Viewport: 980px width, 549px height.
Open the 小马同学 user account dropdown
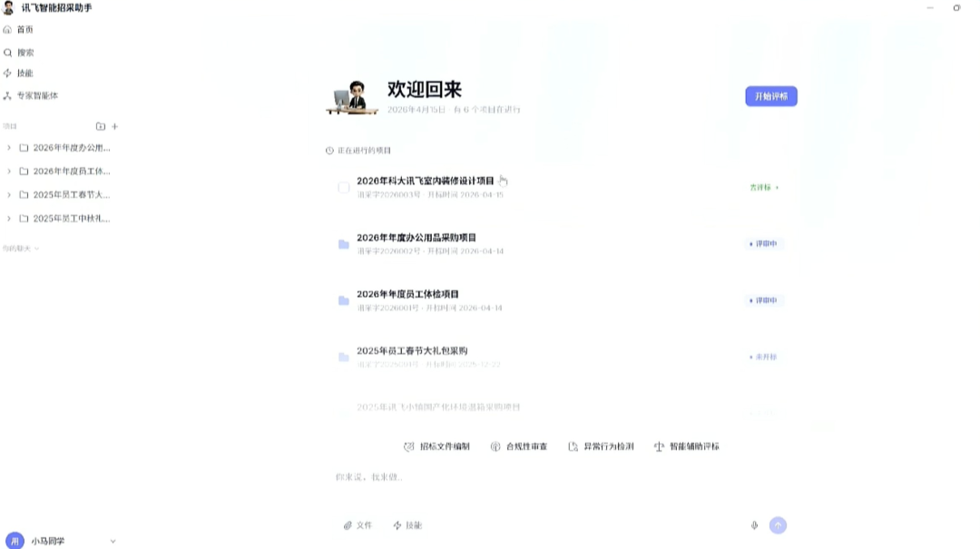click(x=113, y=541)
